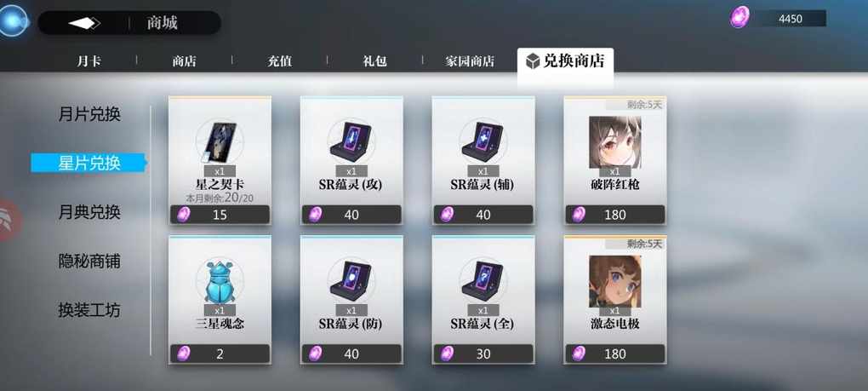Viewport: 868px width, 391px height.
Task: Select 月片兑换 in the sidebar
Action: tap(89, 115)
